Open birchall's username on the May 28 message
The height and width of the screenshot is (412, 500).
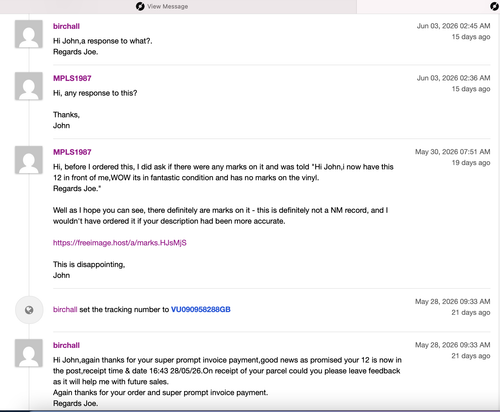[x=66, y=345]
